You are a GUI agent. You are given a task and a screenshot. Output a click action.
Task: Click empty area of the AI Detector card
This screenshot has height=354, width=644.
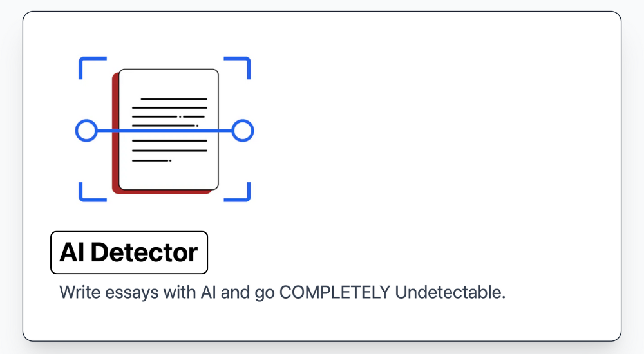(x=431, y=144)
